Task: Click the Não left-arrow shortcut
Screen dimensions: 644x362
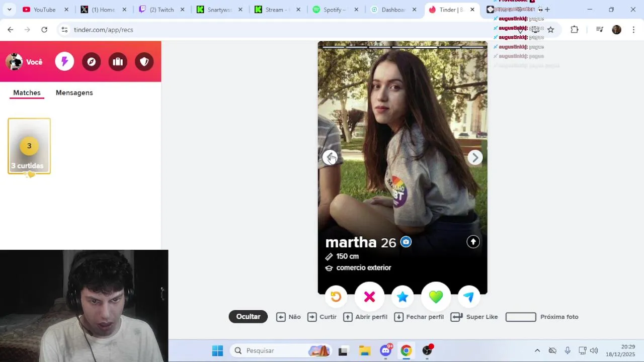Action: tap(288, 317)
